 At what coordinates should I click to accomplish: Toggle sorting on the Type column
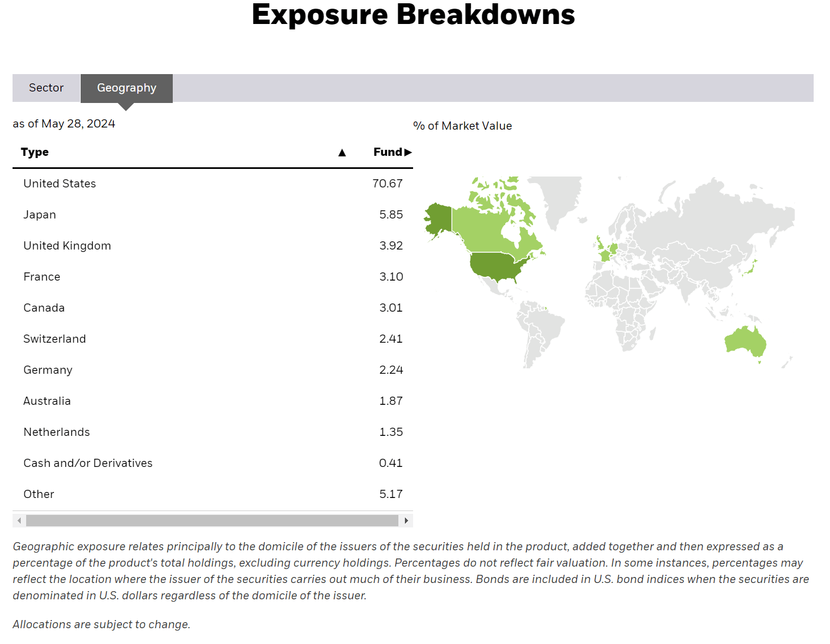click(x=35, y=152)
